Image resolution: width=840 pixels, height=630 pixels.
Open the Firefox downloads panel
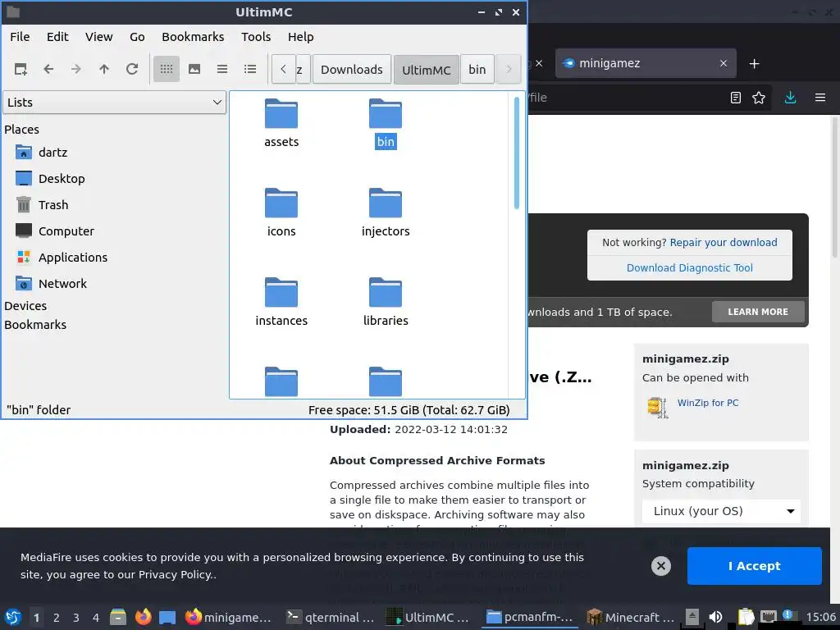[x=790, y=98]
